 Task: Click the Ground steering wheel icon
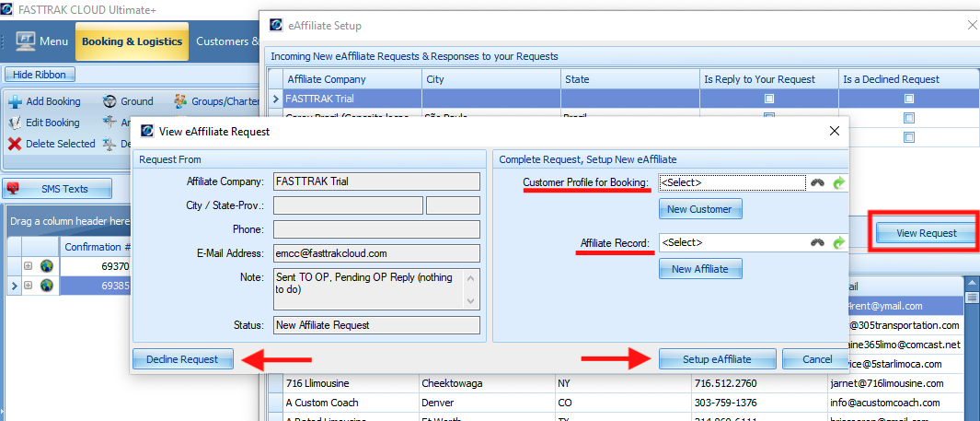[110, 101]
